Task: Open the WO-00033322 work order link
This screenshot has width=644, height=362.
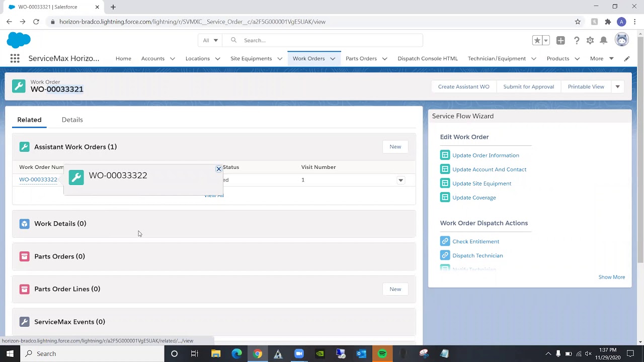Action: (x=38, y=179)
